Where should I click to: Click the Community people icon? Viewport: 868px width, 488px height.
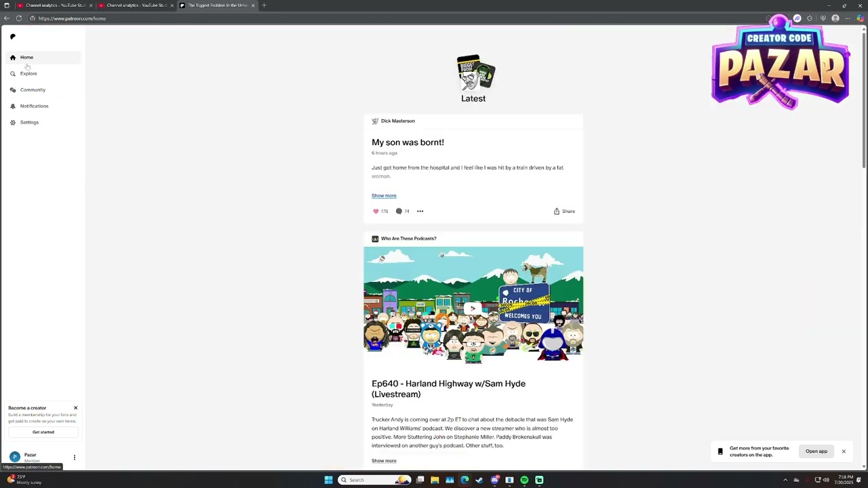click(13, 90)
